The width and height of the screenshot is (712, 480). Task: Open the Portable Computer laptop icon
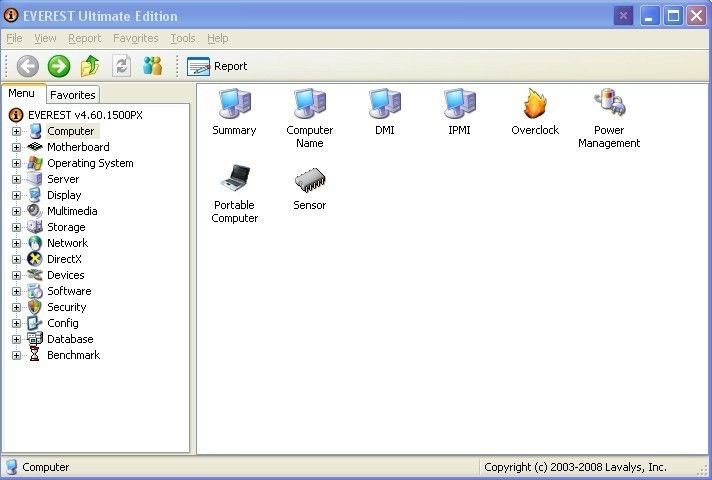point(234,181)
